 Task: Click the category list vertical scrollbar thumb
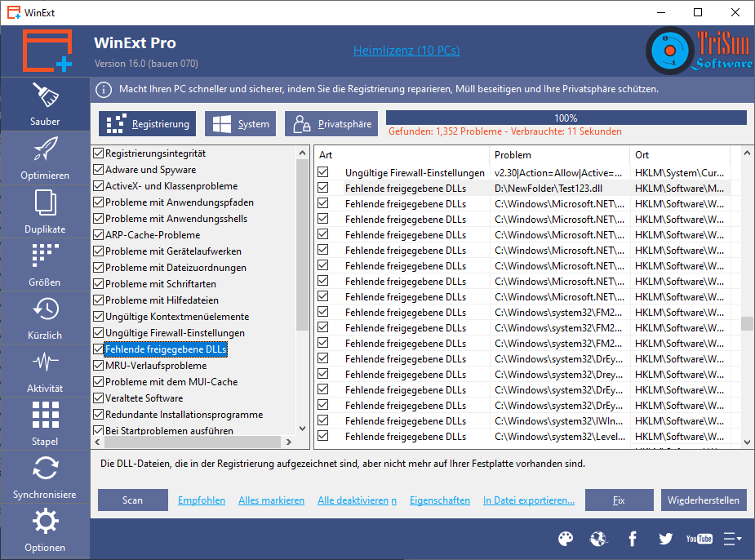point(302,245)
